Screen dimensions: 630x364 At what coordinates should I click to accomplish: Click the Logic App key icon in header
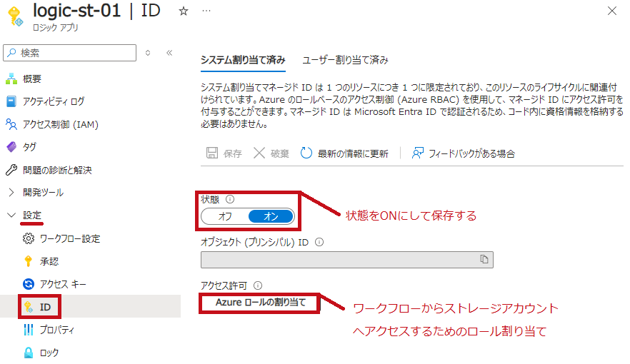point(15,16)
